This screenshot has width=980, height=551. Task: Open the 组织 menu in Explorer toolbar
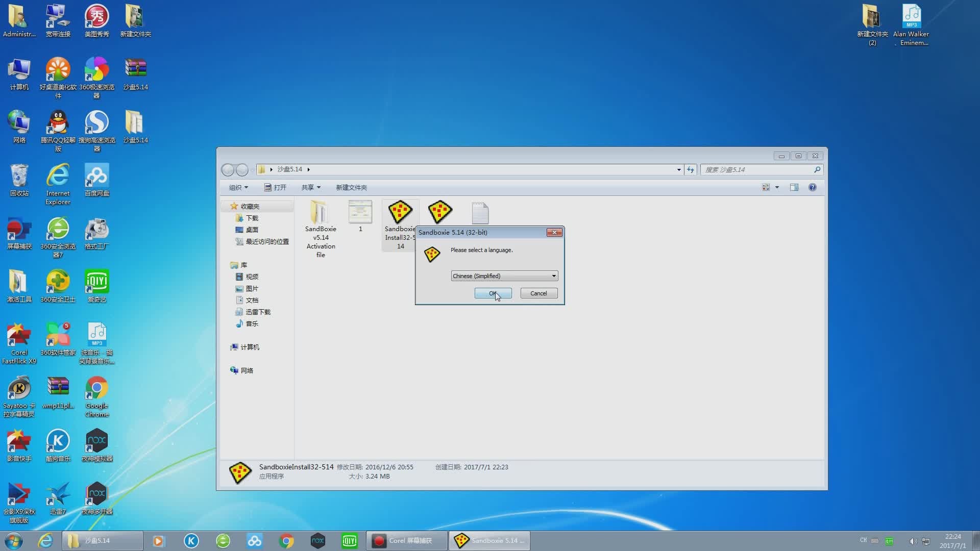point(238,188)
